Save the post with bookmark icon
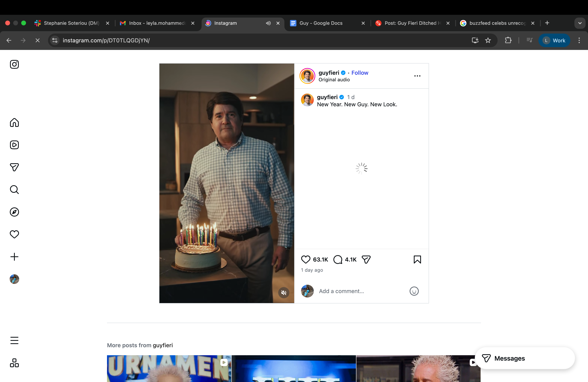This screenshot has width=588, height=382. coord(417,259)
